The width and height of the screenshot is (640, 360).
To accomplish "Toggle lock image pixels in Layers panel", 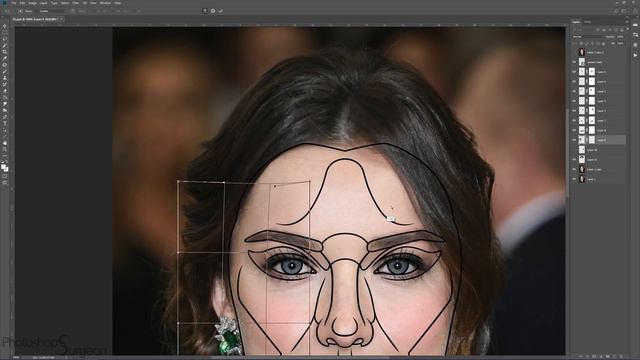I will click(x=587, y=43).
